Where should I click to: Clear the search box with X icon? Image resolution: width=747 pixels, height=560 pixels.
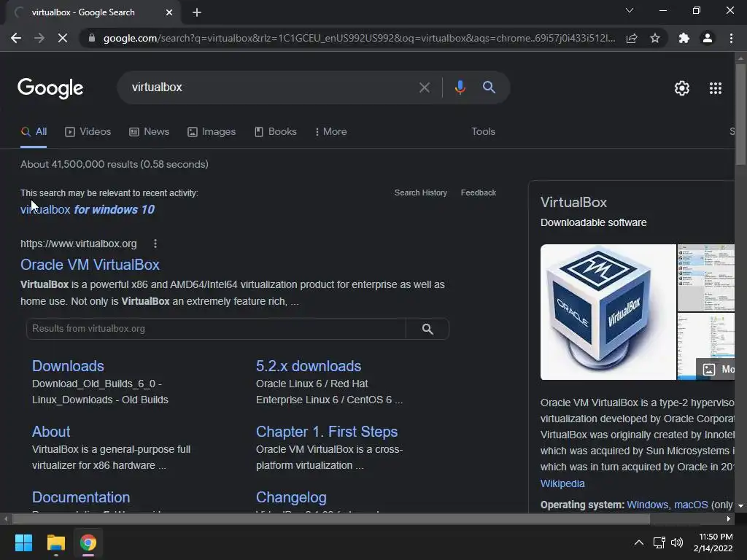[x=424, y=87]
